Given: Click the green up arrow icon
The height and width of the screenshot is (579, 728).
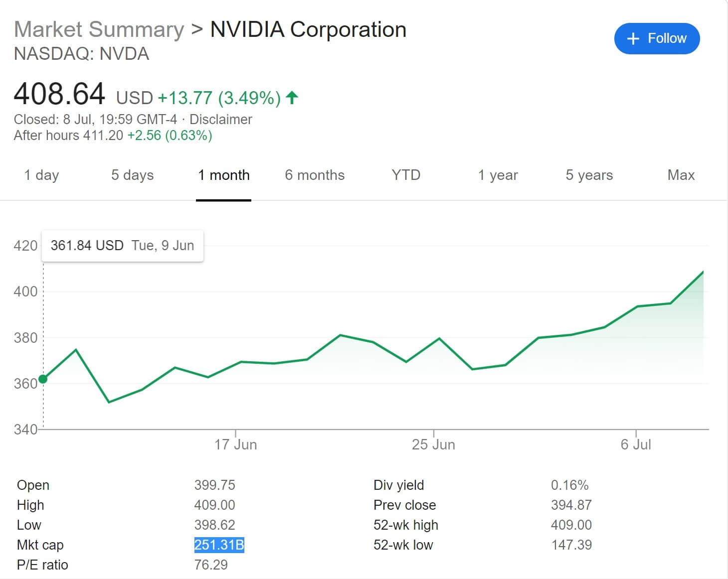Looking at the screenshot, I should click(x=292, y=97).
